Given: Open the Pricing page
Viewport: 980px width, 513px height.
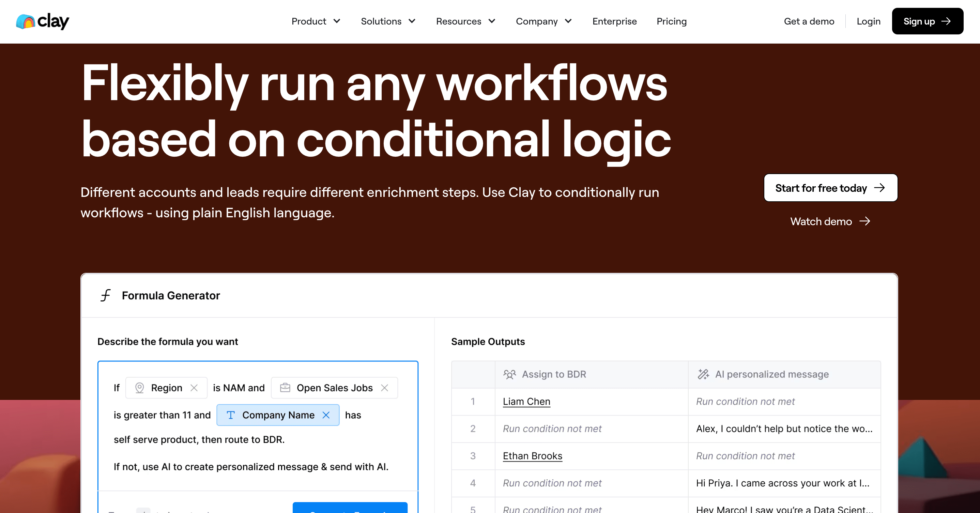Looking at the screenshot, I should tap(672, 21).
